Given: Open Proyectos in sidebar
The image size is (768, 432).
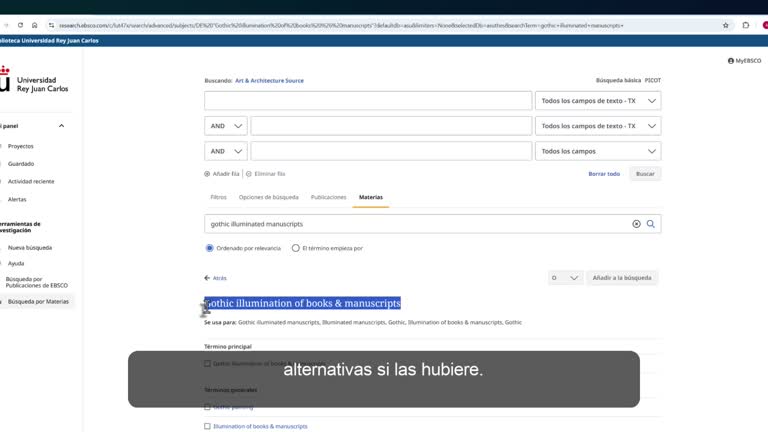Looking at the screenshot, I should coord(21,146).
